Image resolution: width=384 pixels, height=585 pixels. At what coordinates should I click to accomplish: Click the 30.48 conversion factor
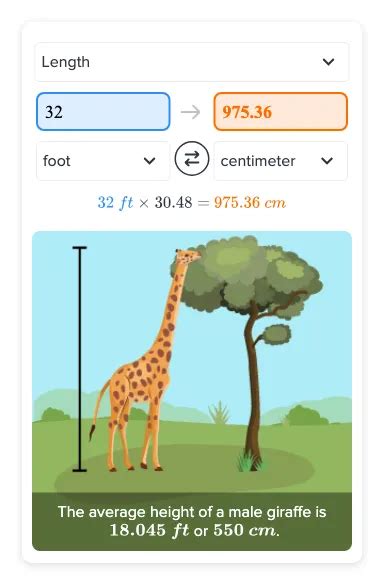tap(174, 203)
